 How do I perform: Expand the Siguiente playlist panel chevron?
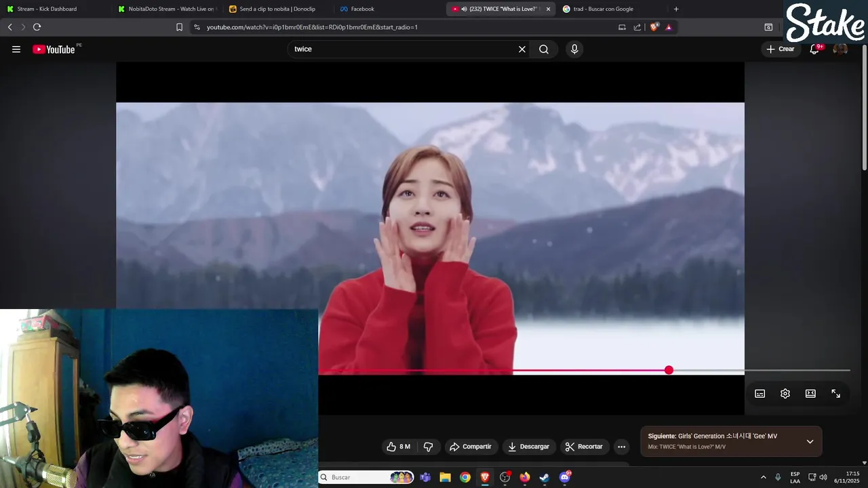point(810,441)
